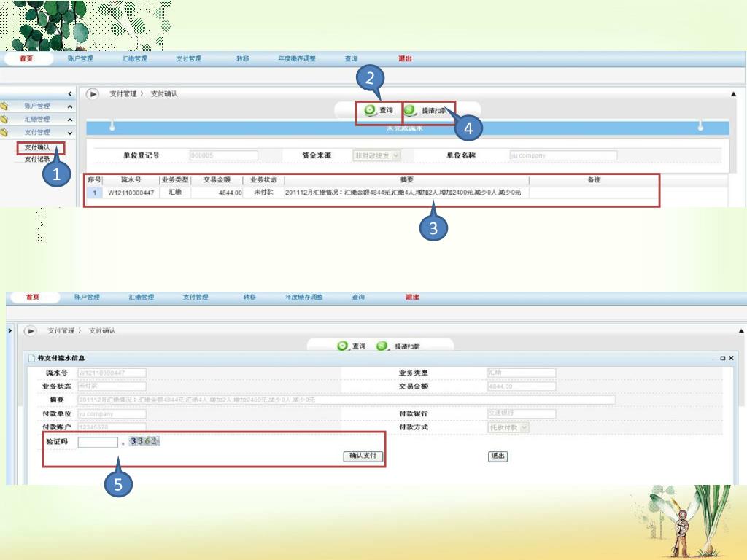Open 年度缴存调整 in the 待支付流水信息 screen's menu bar
The width and height of the screenshot is (747, 560).
tap(304, 297)
